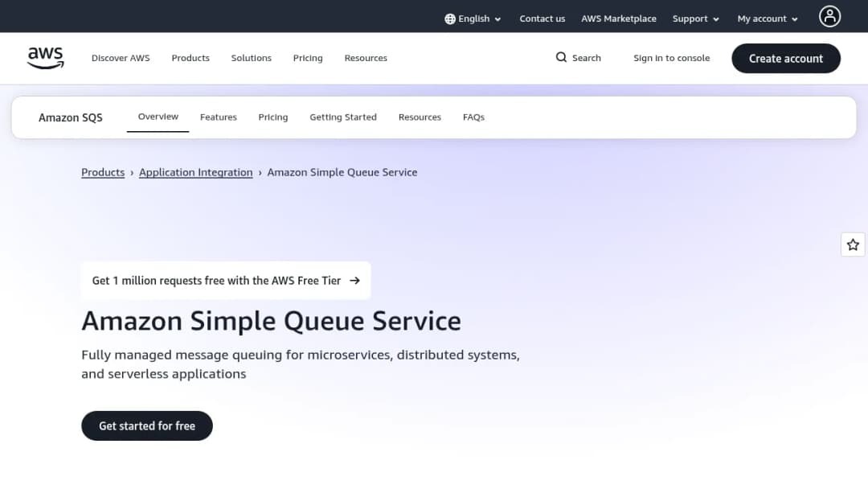The width and height of the screenshot is (868, 489).
Task: Open the Products breadcrumb link
Action: (103, 172)
